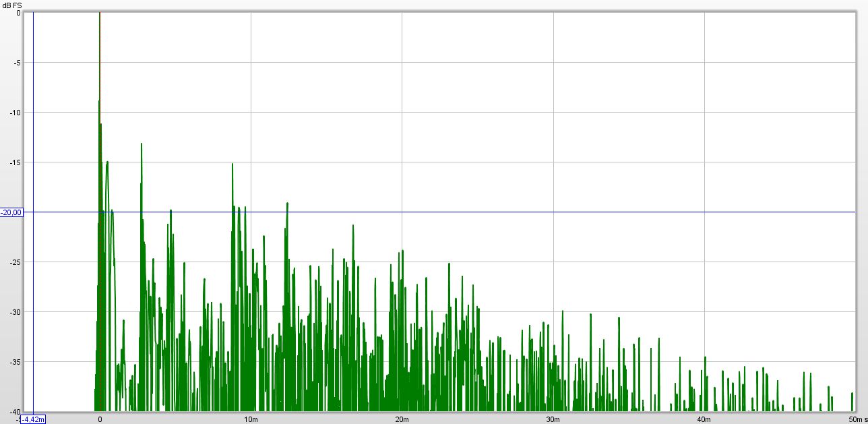868x424 pixels.
Task: Click the "0" label on the time axis
Action: coord(100,419)
